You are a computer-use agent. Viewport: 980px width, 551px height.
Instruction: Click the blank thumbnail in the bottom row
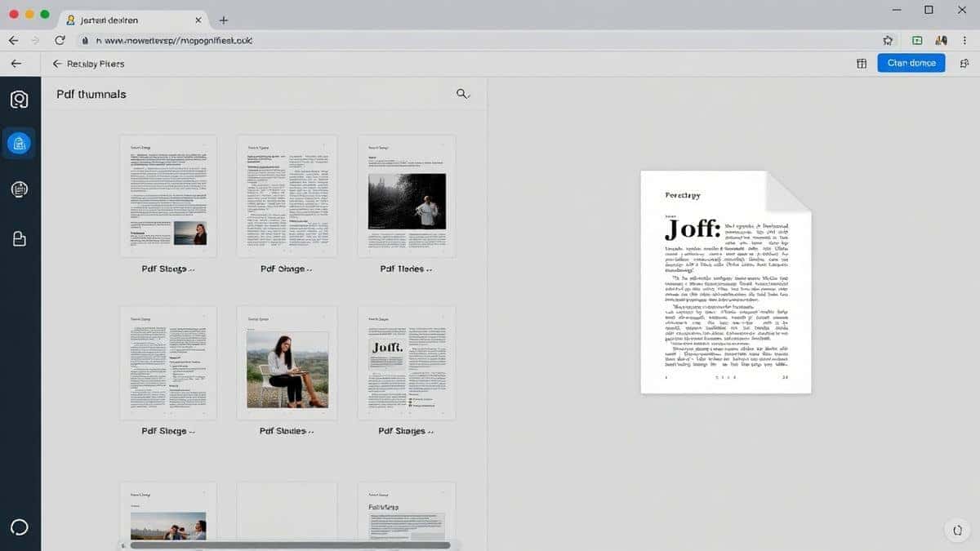tap(287, 513)
